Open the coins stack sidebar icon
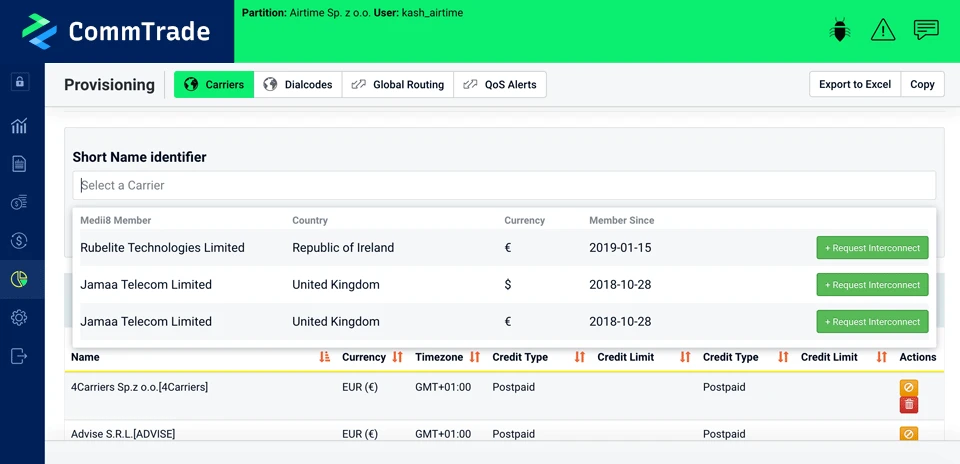This screenshot has width=960, height=464. point(19,203)
